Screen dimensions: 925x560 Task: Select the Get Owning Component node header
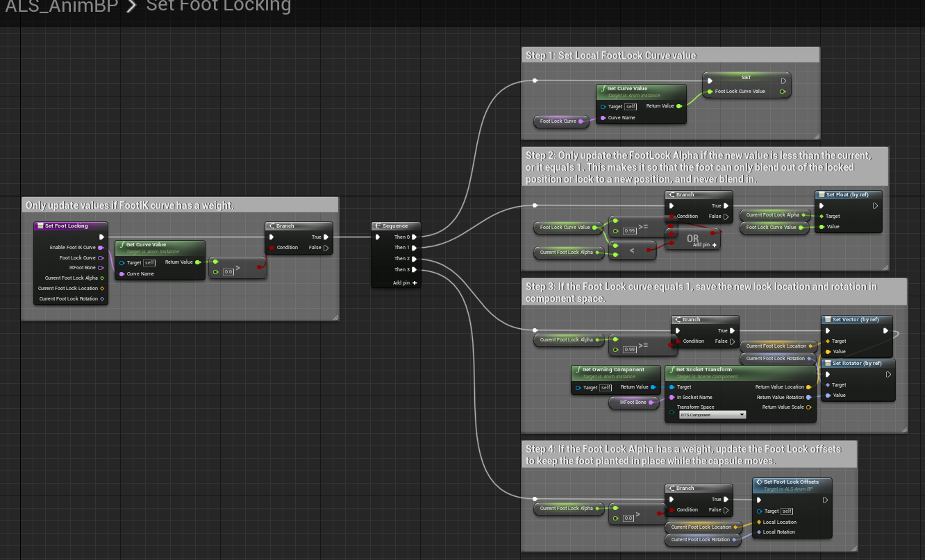coord(613,370)
